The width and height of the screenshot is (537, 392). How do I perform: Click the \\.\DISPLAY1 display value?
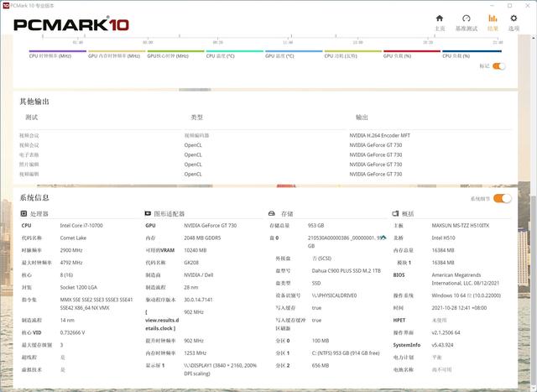[x=220, y=369]
